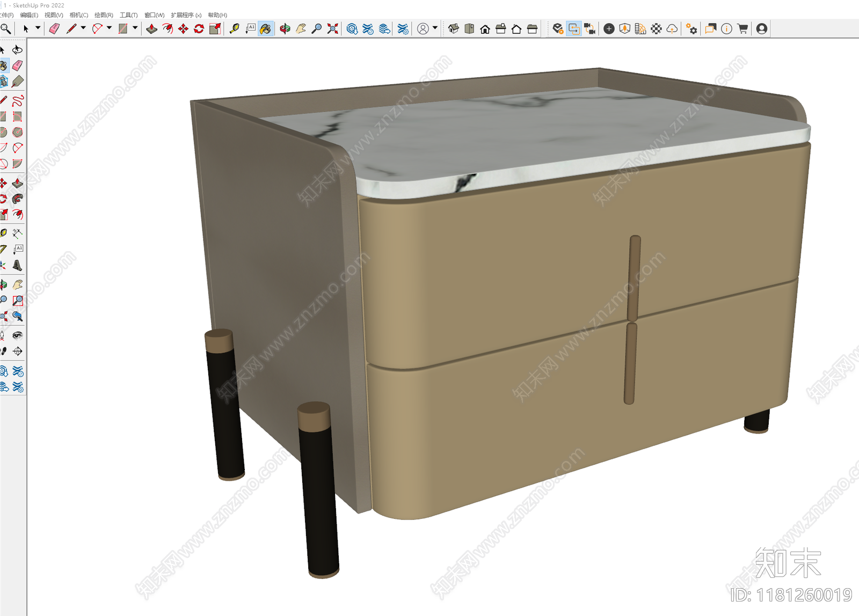Viewport: 859px width, 616px height.
Task: Select Eraser in left tool palette
Action: point(18,65)
